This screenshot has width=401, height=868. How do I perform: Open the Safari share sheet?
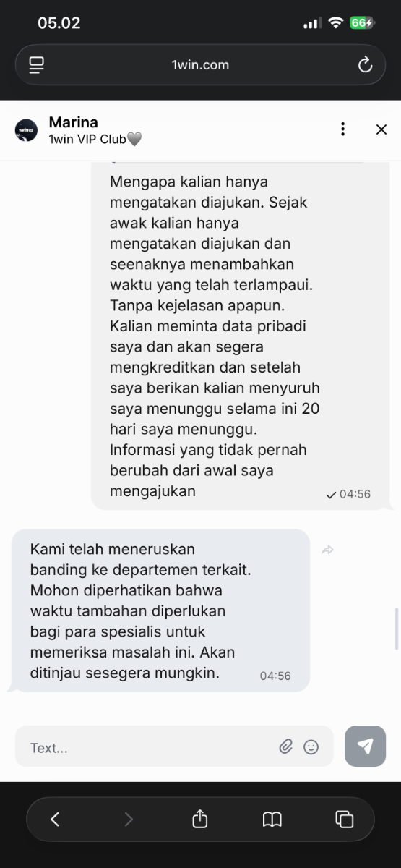click(x=200, y=818)
